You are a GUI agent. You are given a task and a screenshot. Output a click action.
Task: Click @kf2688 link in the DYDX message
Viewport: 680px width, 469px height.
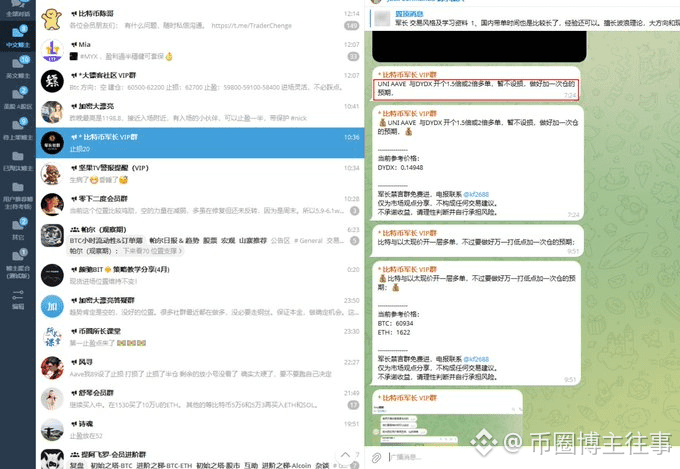coord(476,194)
